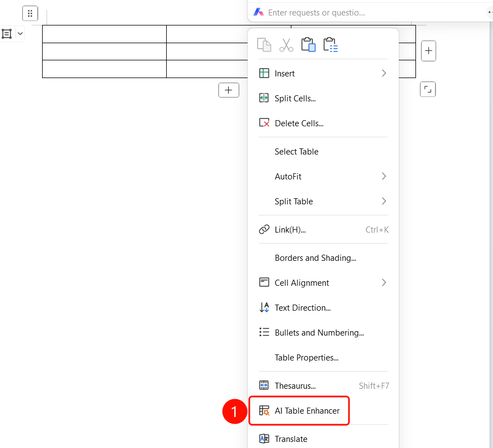This screenshot has width=493, height=448.
Task: Click the Text Direction icon
Action: [264, 307]
